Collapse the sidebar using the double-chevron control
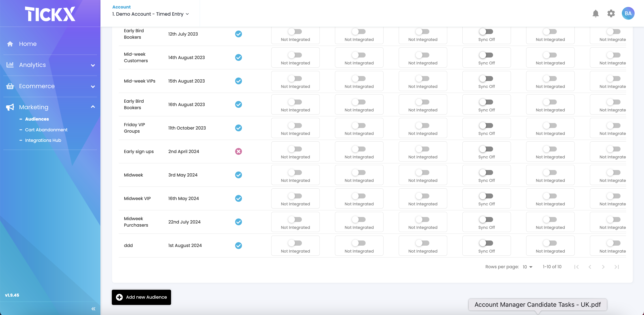 tap(93, 309)
